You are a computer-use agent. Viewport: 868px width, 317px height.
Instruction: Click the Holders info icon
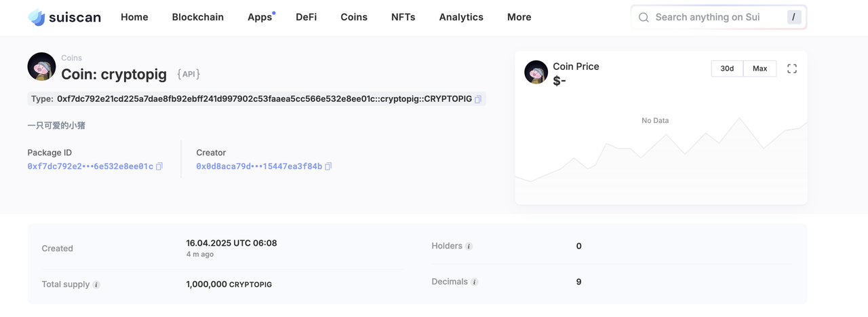(x=469, y=246)
